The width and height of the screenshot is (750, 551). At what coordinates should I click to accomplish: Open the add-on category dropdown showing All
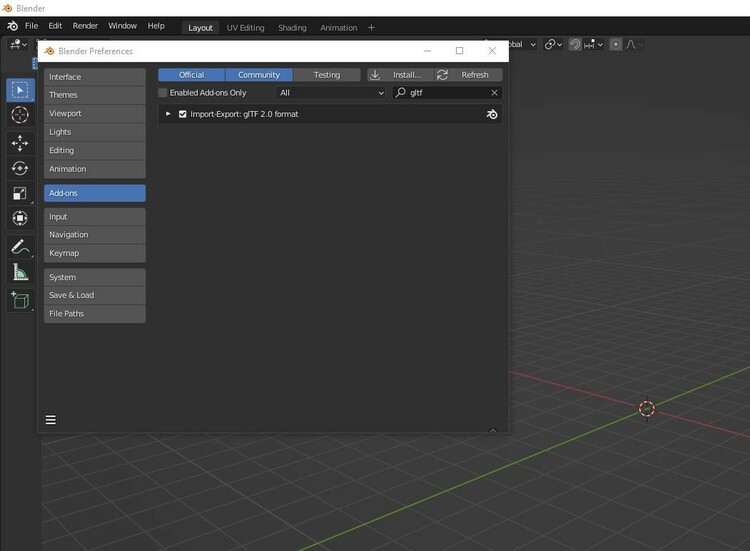(331, 93)
